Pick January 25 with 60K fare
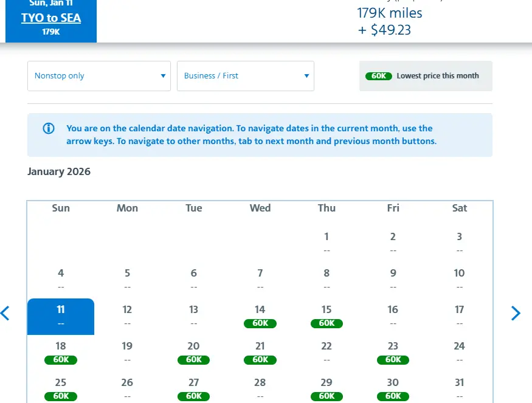Screen dimensions: 532x403 coord(61,389)
